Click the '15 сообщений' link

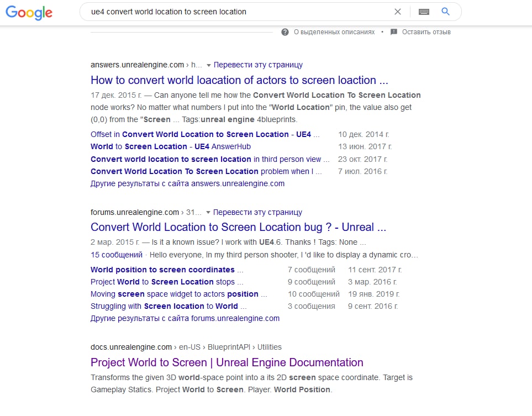tap(117, 255)
